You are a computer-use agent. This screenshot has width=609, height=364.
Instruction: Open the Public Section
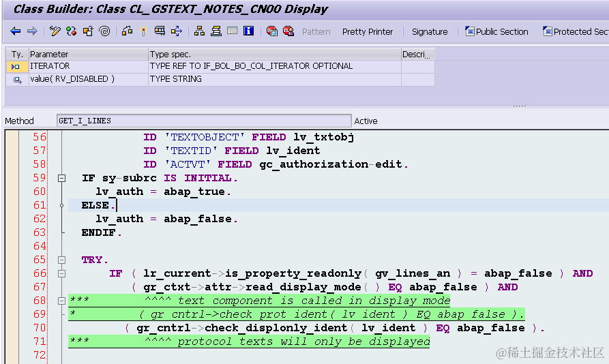pos(496,32)
